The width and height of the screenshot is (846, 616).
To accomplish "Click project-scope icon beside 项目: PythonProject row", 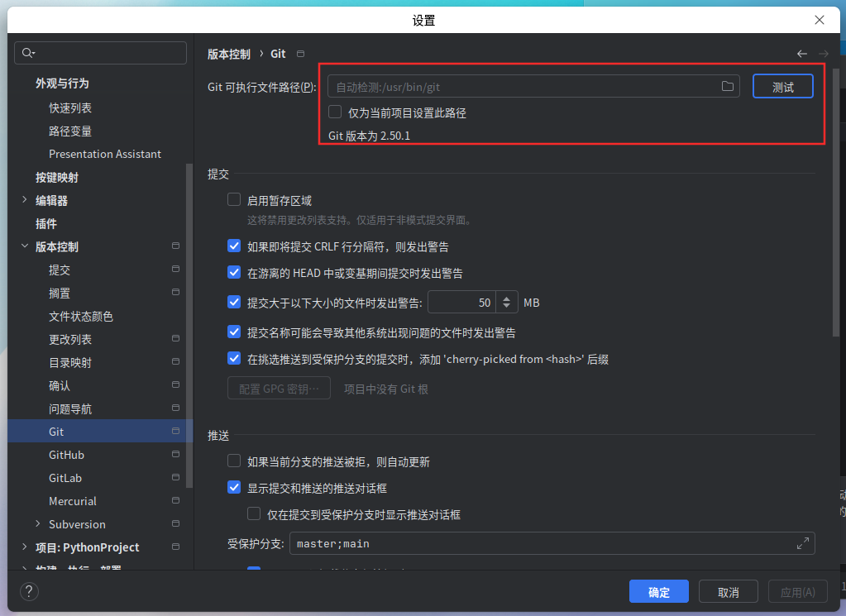I will (175, 547).
